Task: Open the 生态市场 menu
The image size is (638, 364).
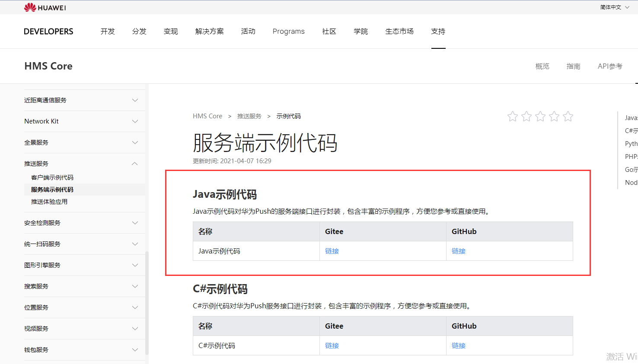Action: [x=399, y=32]
